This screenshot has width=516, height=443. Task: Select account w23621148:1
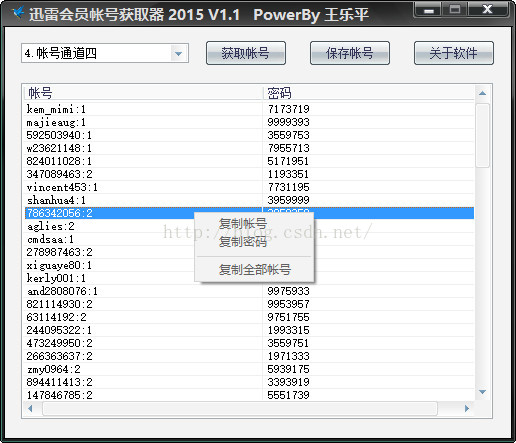pyautogui.click(x=59, y=148)
